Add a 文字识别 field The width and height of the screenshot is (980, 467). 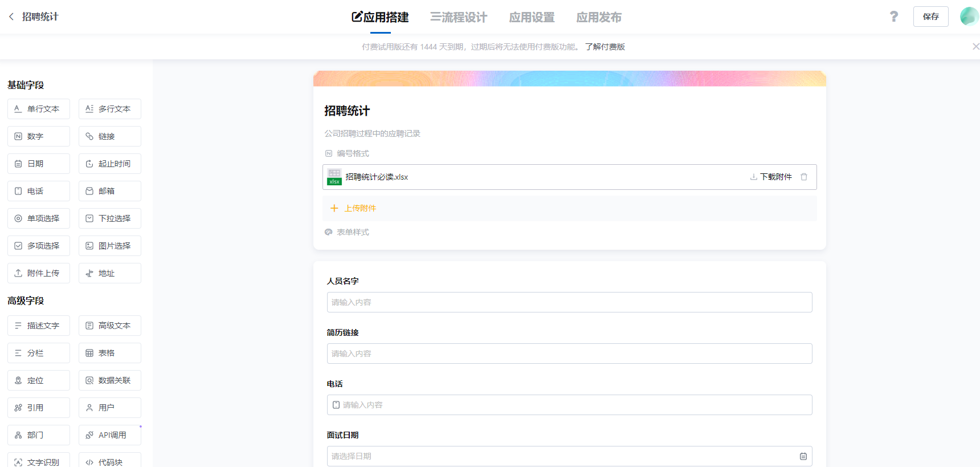click(39, 460)
